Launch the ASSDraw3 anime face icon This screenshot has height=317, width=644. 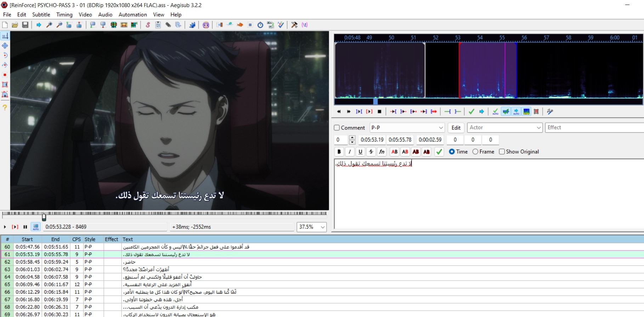206,25
